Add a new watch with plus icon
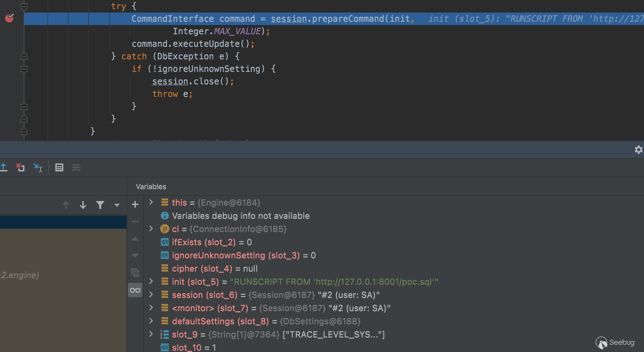Image resolution: width=644 pixels, height=352 pixels. 135,205
